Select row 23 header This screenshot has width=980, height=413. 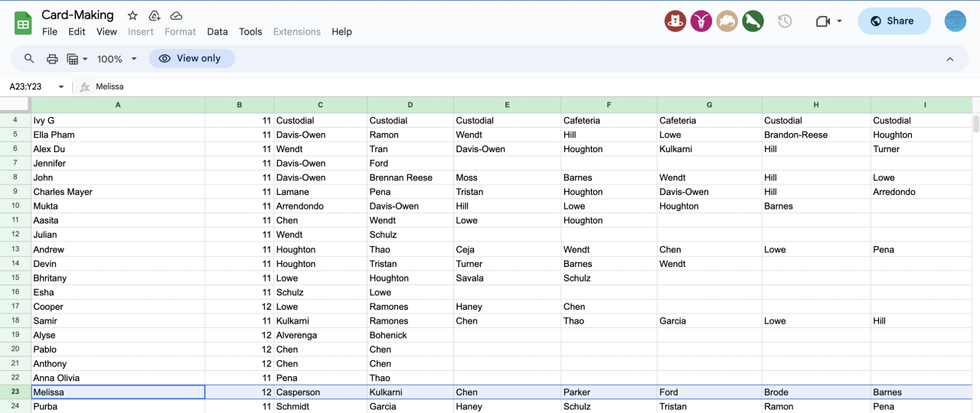click(x=15, y=392)
